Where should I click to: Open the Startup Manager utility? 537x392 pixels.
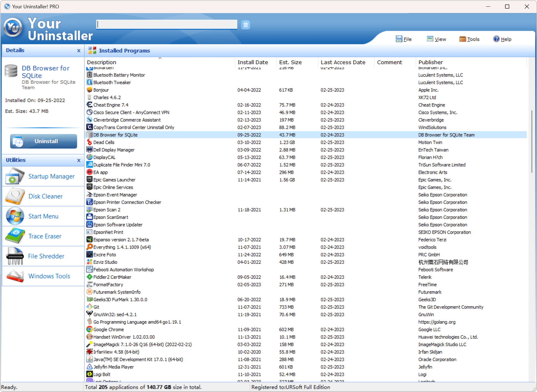pyautogui.click(x=51, y=177)
